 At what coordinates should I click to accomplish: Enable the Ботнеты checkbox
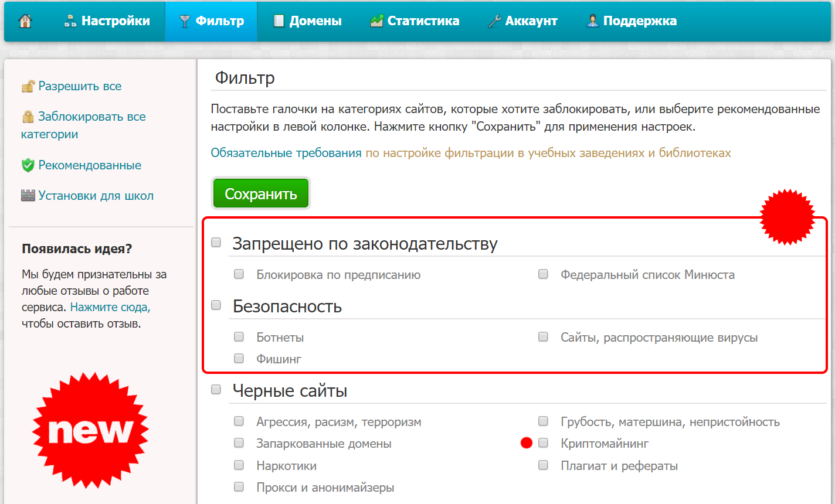(239, 337)
